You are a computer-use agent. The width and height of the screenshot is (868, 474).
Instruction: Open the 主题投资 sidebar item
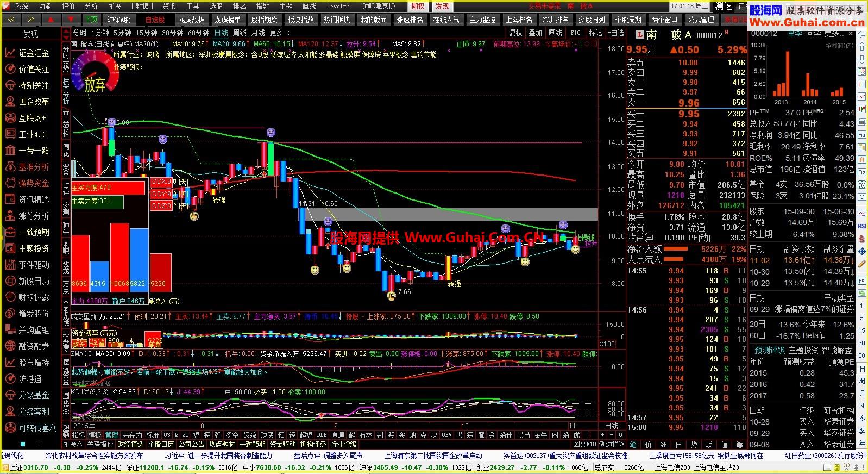tap(28, 248)
